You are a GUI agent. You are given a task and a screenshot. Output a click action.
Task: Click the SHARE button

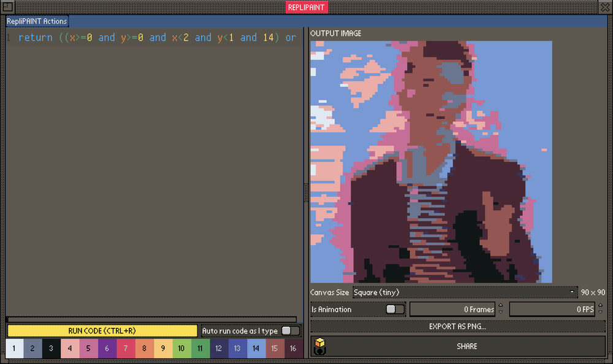point(466,346)
